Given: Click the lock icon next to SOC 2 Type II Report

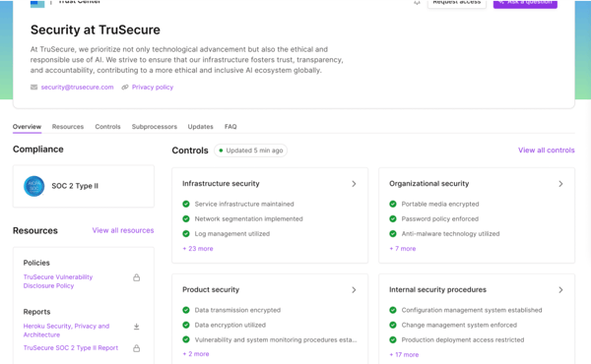Looking at the screenshot, I should coord(137,348).
